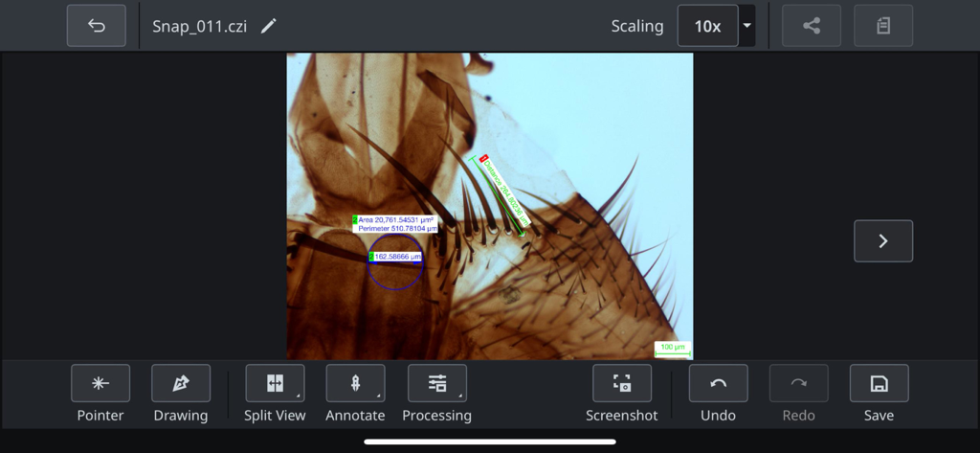Viewport: 980px width, 453px height.
Task: Open the Annotate tool menu
Action: click(x=355, y=383)
